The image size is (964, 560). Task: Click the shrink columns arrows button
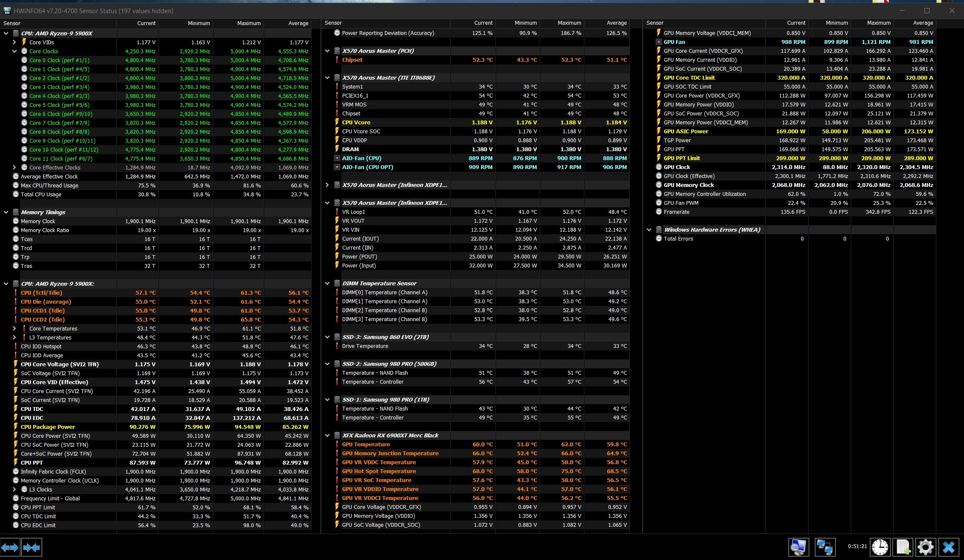pos(32,547)
